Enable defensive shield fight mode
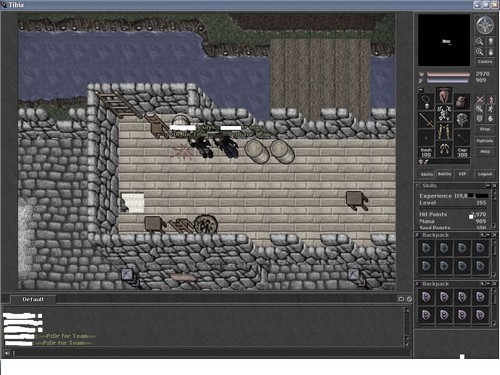 480,119
